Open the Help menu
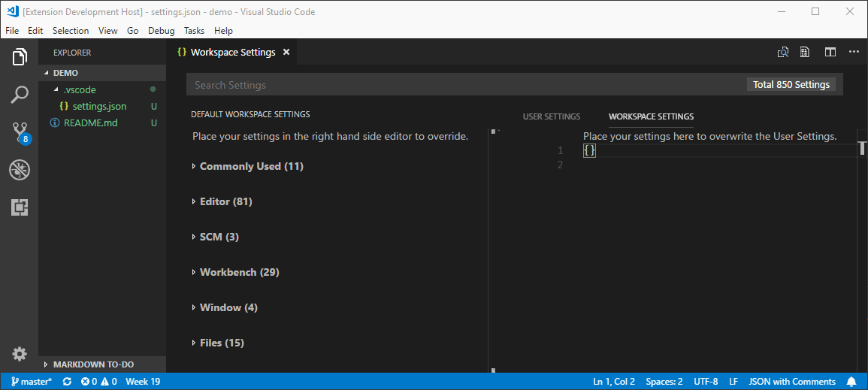This screenshot has width=868, height=390. click(224, 30)
